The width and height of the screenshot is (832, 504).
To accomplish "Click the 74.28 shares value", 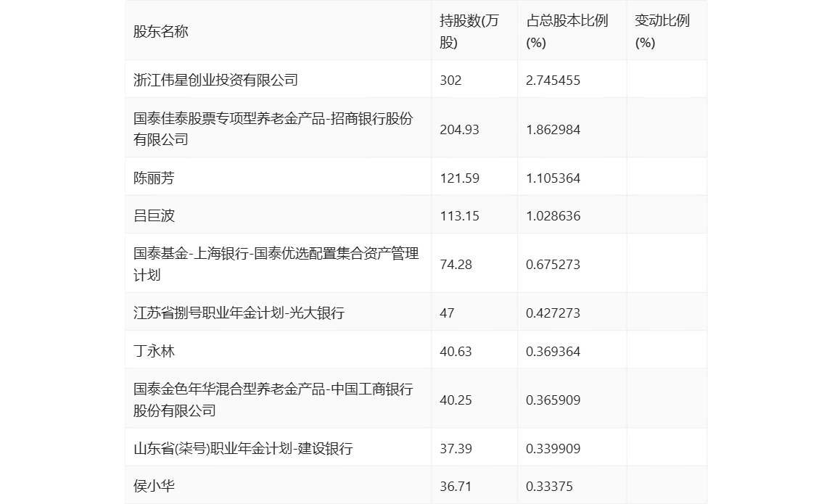I will 456,264.
